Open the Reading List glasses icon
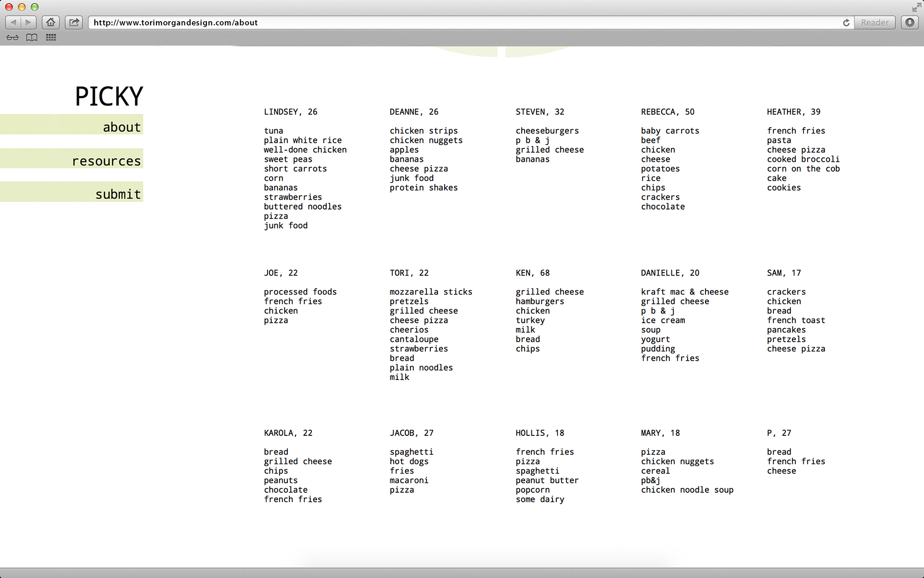 tap(13, 38)
